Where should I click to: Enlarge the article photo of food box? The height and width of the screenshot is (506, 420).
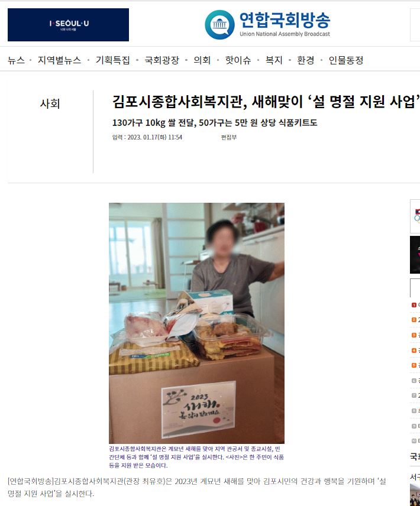196,323
